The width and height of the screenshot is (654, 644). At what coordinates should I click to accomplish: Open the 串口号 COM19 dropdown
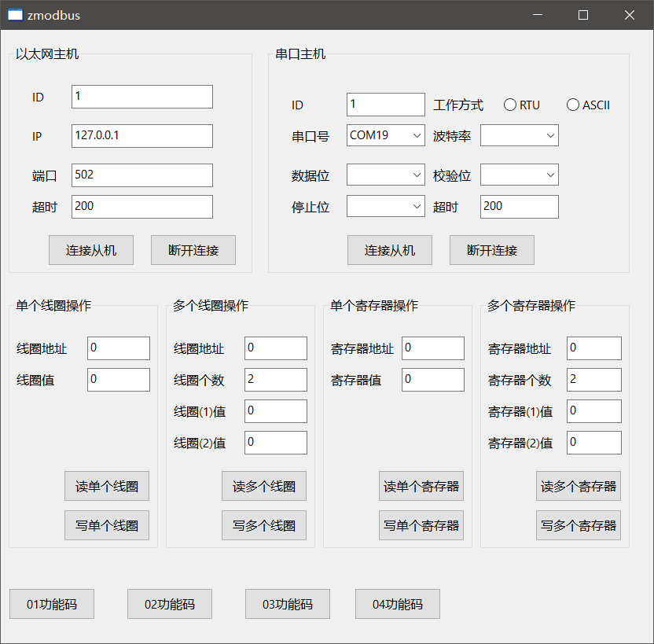click(386, 135)
